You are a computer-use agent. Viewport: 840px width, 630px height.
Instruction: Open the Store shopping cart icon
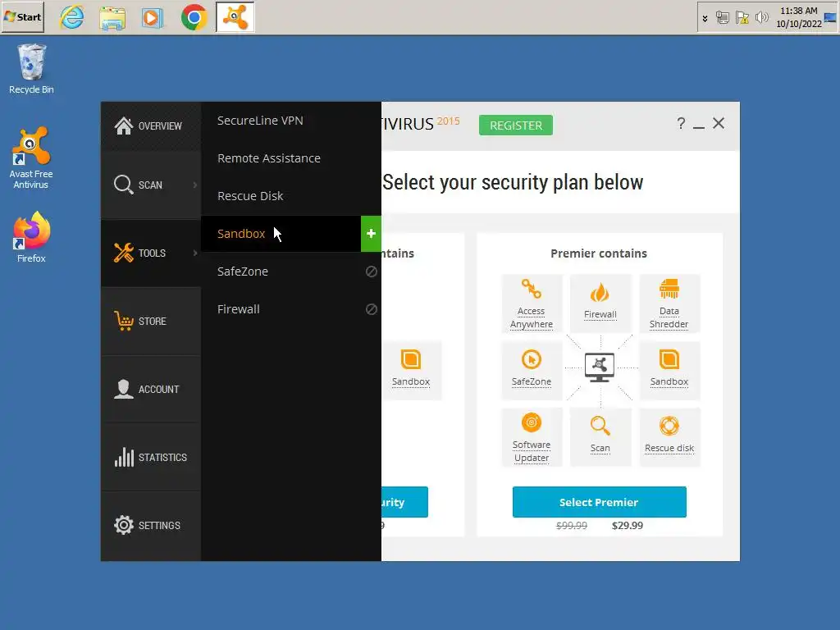[x=124, y=321]
